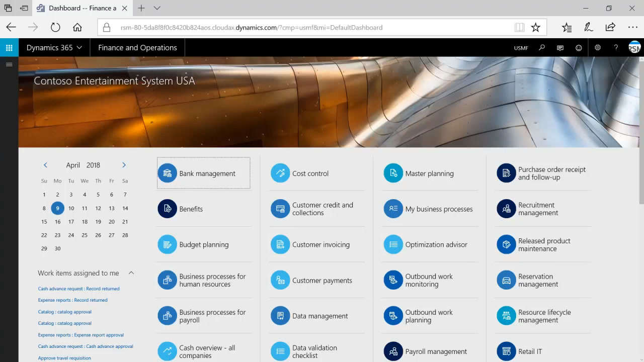Open the app launcher waffle icon
This screenshot has width=644, height=362.
point(9,48)
